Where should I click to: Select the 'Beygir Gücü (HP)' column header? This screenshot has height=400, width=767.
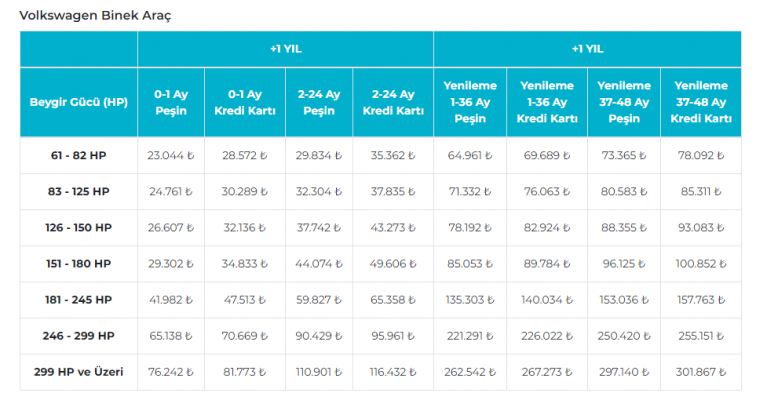[x=79, y=102]
